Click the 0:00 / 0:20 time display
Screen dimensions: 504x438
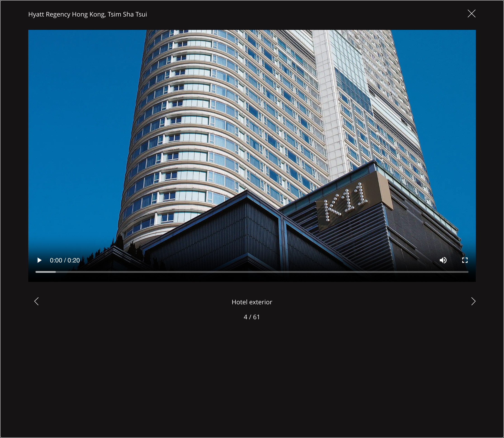click(x=65, y=260)
